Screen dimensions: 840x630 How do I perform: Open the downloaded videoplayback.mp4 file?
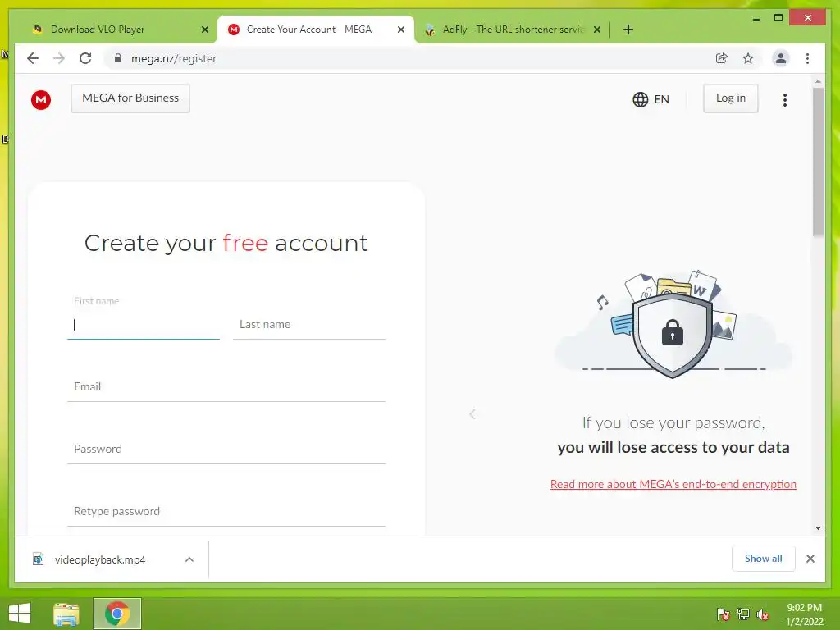[99, 559]
